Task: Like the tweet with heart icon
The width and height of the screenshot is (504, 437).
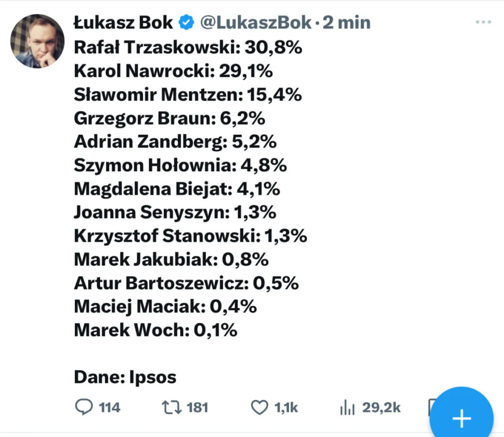Action: tap(259, 407)
